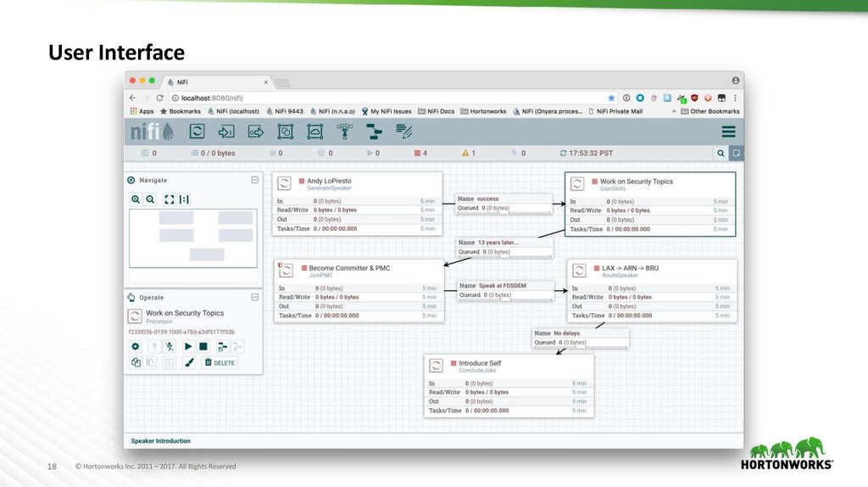Select the Processor component in NiFi toolbar
Viewport: 868px width, 487px height.
pos(197,132)
